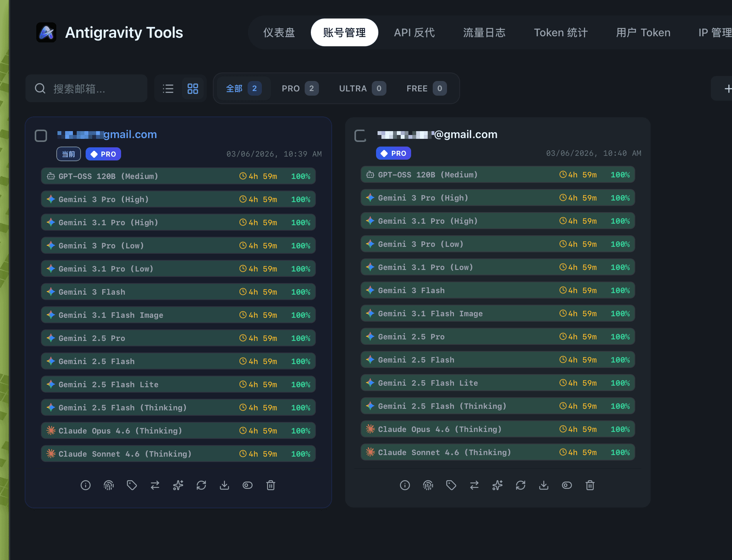Open the Token 统计 tab

pyautogui.click(x=561, y=32)
